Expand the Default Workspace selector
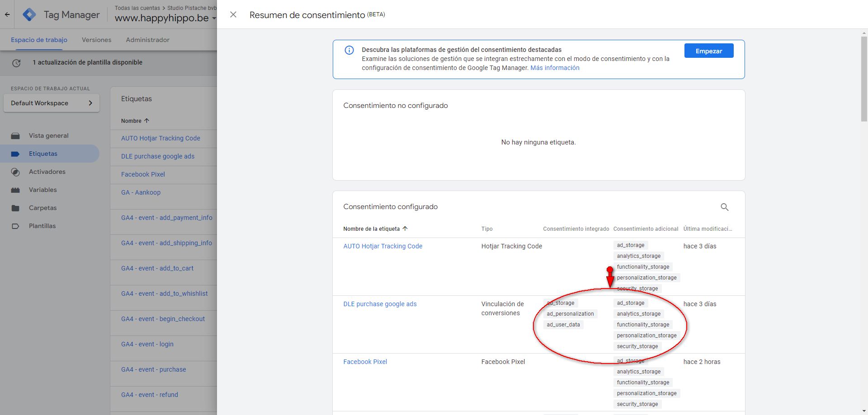 click(x=51, y=103)
